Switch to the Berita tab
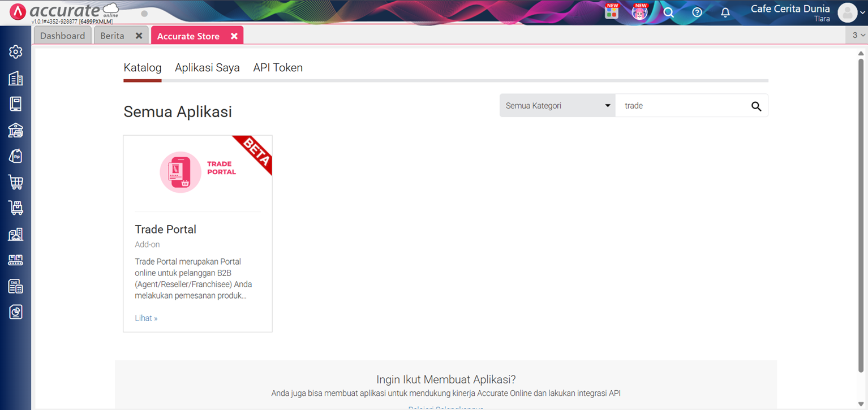This screenshot has height=410, width=868. [x=113, y=36]
